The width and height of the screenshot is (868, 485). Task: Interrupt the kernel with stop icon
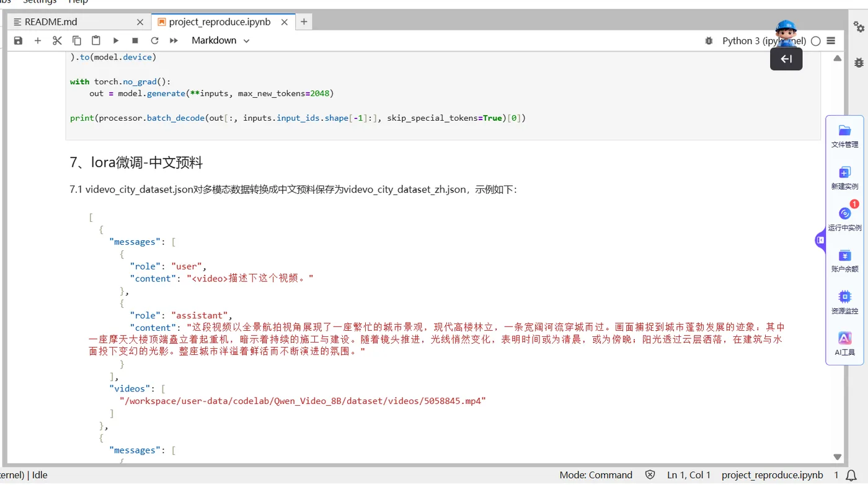(x=135, y=40)
